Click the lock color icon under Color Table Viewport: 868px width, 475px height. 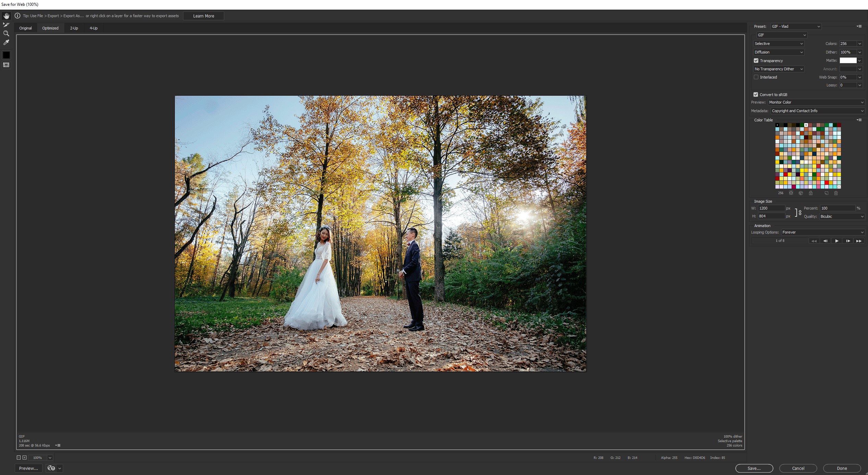811,193
